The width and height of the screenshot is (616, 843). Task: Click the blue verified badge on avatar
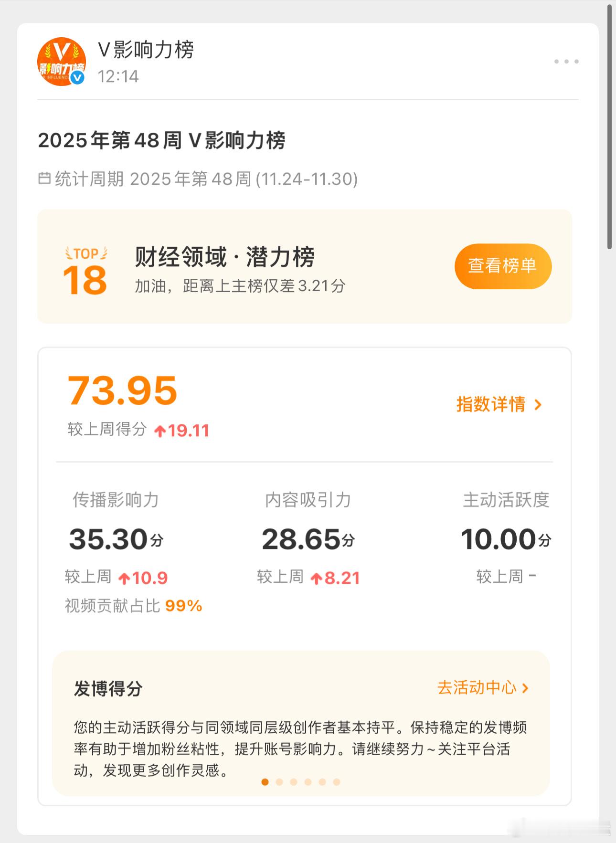77,77
